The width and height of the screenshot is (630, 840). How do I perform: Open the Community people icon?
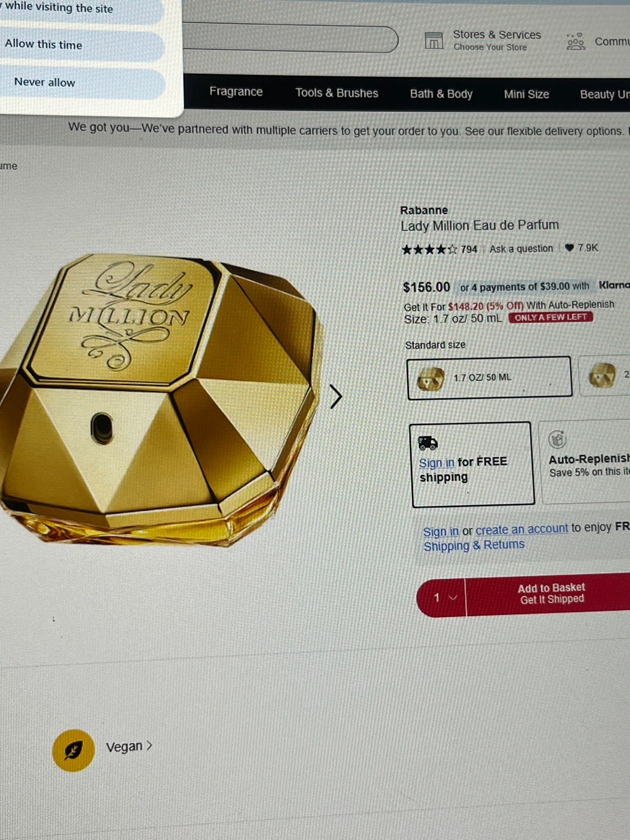(x=575, y=41)
